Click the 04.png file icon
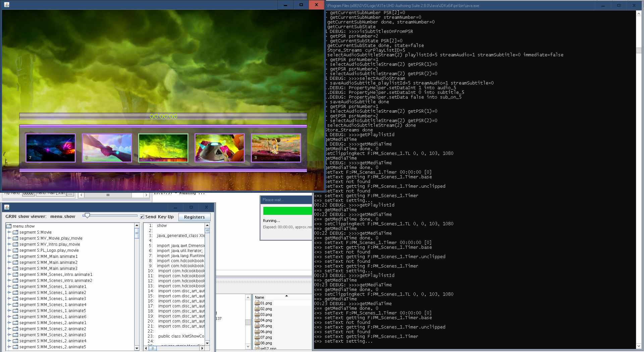The height and width of the screenshot is (352, 644). click(257, 320)
